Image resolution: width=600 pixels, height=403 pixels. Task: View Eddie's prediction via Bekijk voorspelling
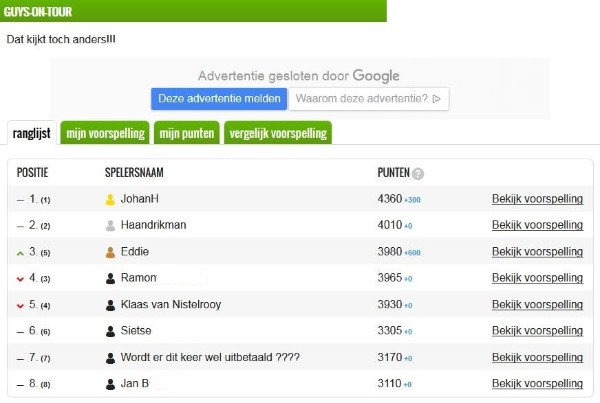[537, 252]
